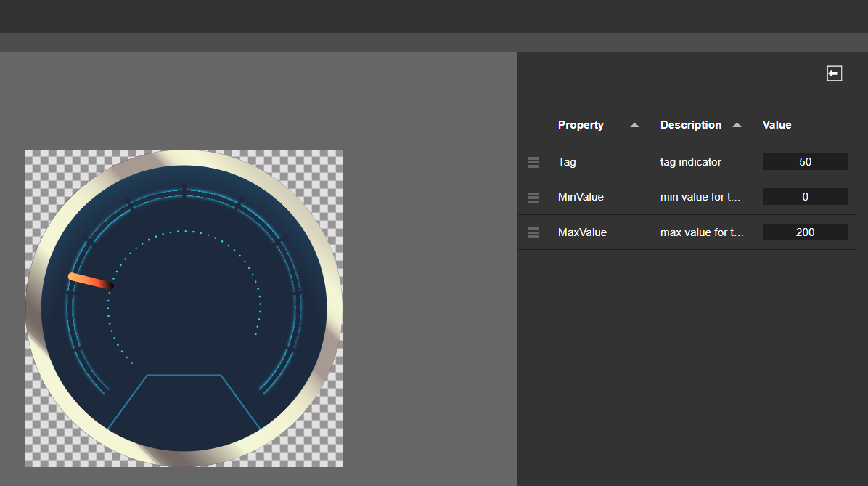Select the Tag property name
This screenshot has width=868, height=486.
[x=567, y=162]
